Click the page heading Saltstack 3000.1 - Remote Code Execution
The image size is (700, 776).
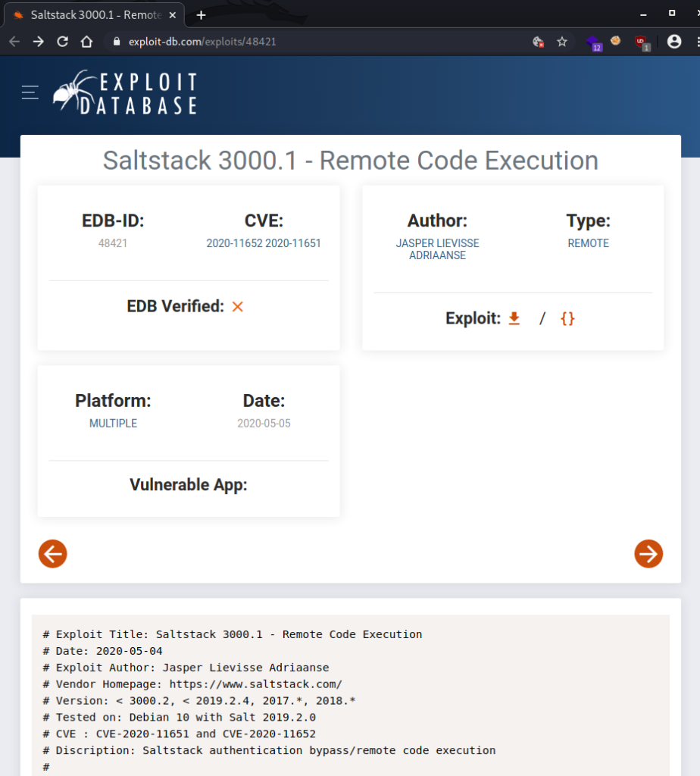point(350,161)
